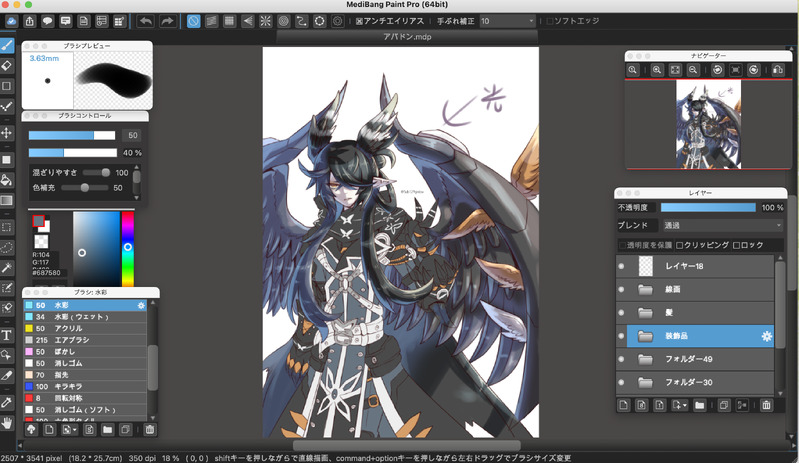Select the エアブラシ brush
The width and height of the screenshot is (799, 463).
pyautogui.click(x=85, y=340)
